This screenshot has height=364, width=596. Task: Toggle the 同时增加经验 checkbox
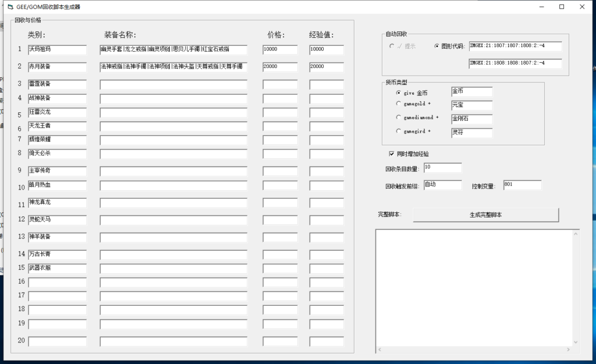(x=392, y=154)
